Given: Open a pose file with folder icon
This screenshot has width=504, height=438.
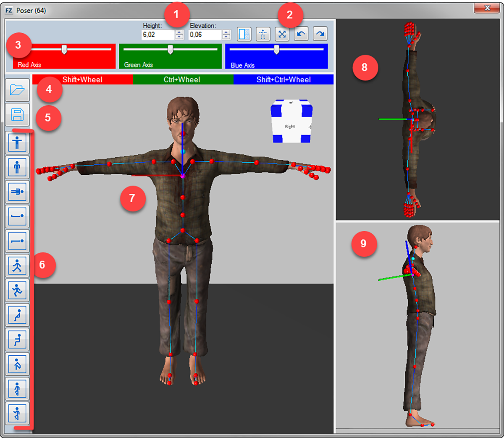Looking at the screenshot, I should pyautogui.click(x=17, y=90).
